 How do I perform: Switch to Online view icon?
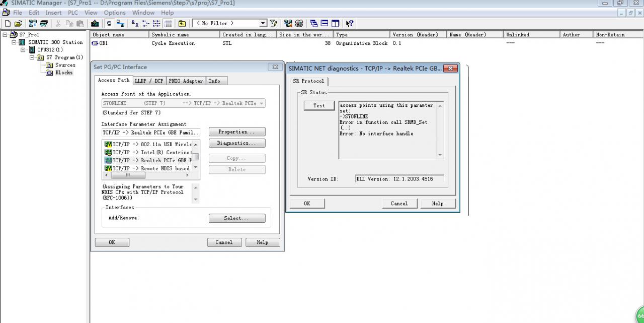(109, 23)
